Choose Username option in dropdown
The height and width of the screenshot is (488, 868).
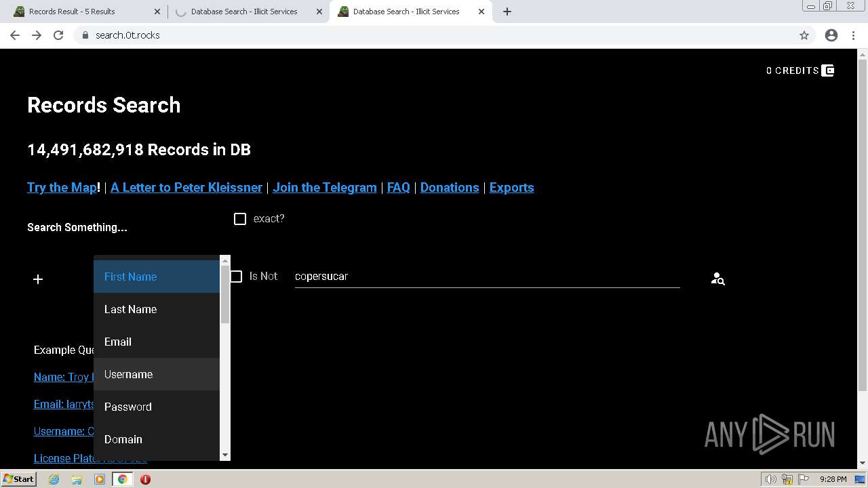pyautogui.click(x=157, y=374)
